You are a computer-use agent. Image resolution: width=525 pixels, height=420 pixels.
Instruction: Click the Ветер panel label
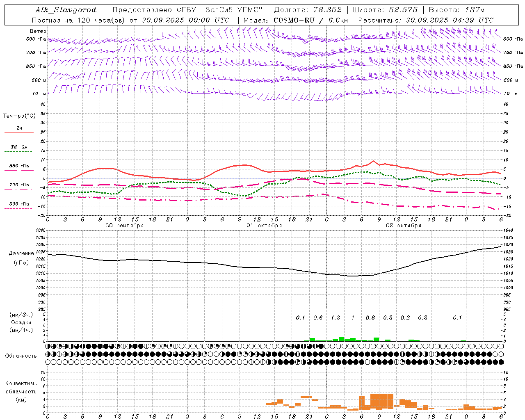[x=38, y=31]
